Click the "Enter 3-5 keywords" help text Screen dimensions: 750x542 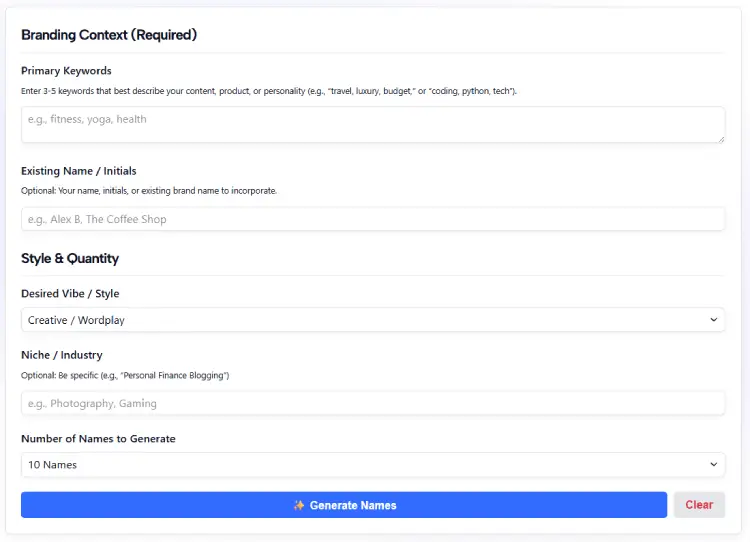coord(269,91)
